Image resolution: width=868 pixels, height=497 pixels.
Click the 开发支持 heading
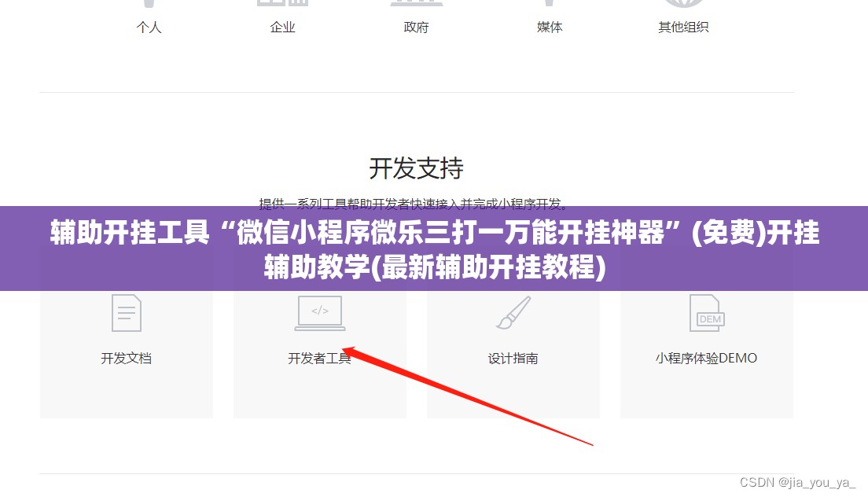point(416,168)
